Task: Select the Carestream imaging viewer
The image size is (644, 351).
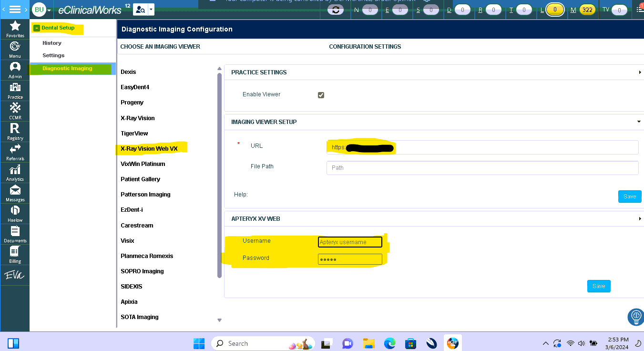Action: click(137, 225)
